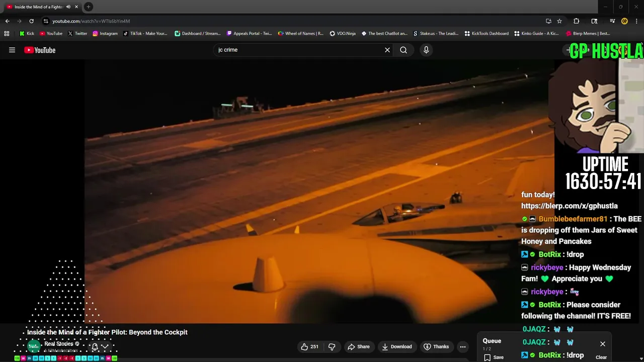This screenshot has height=362, width=644.
Task: Open the Real Stories channel name link
Action: pos(58,344)
